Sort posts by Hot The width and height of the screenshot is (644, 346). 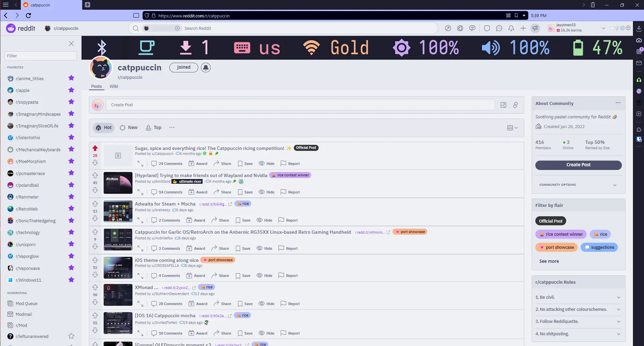(x=104, y=128)
